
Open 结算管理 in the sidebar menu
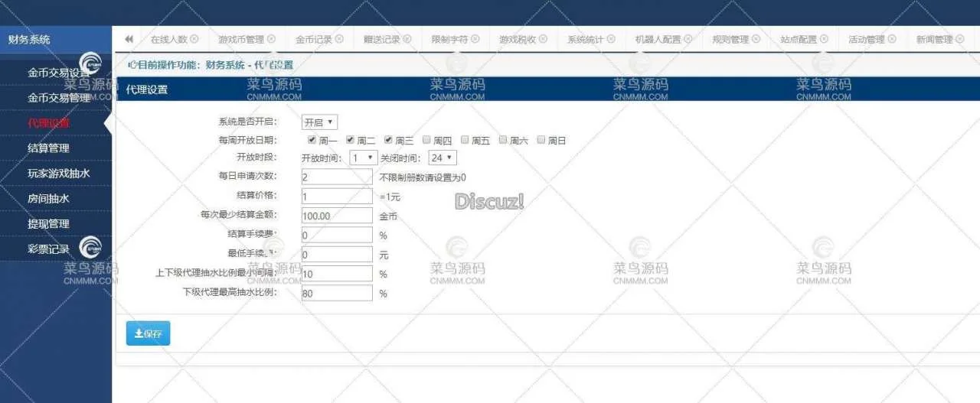tap(49, 148)
